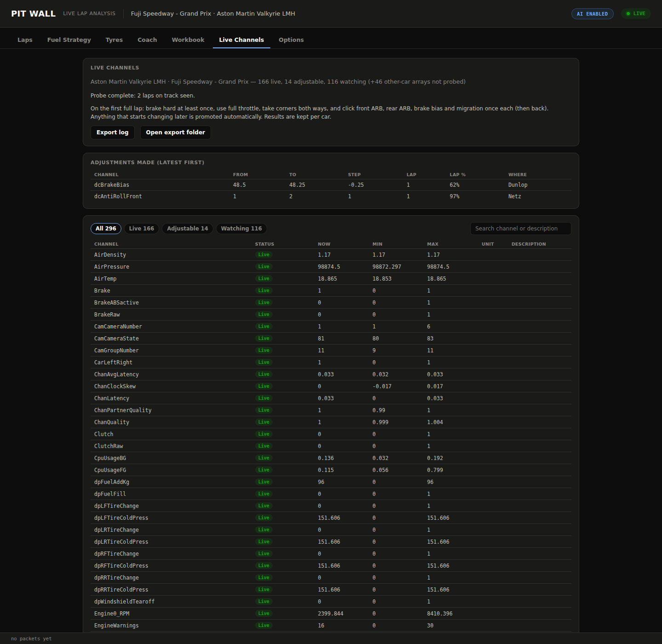
Task: Open the Tyres tab
Action: [x=114, y=40]
